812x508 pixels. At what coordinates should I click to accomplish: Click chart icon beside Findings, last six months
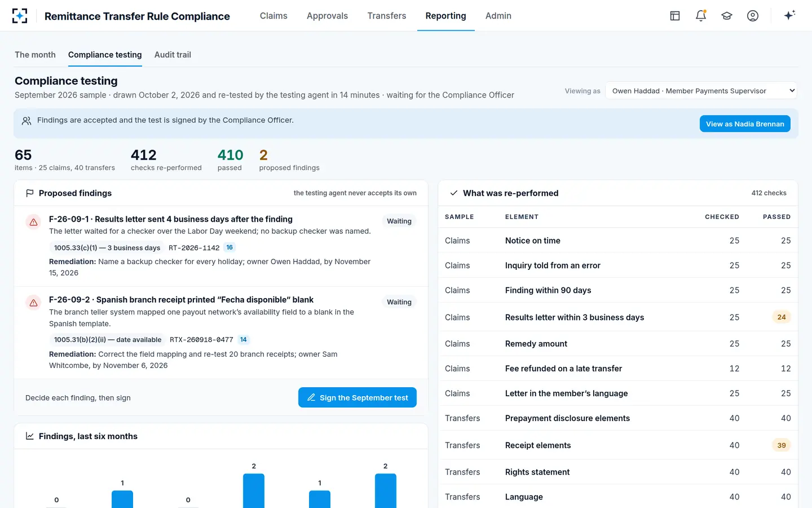click(30, 436)
